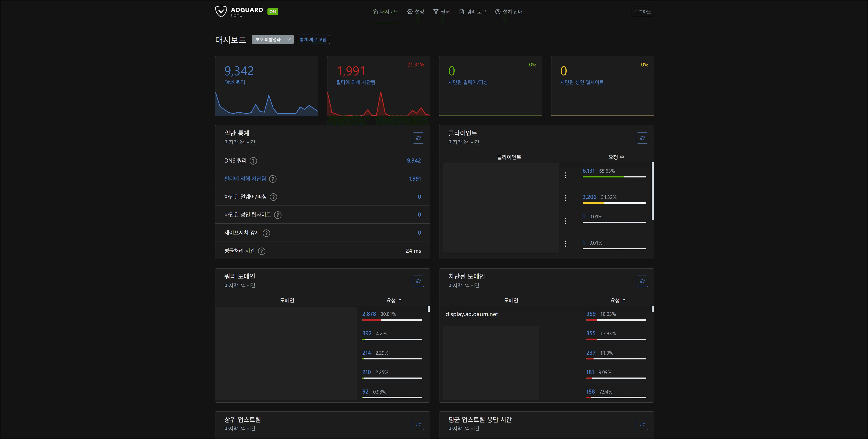Open options menu for client with 3,206 requests
This screenshot has width=868, height=439.
565,198
